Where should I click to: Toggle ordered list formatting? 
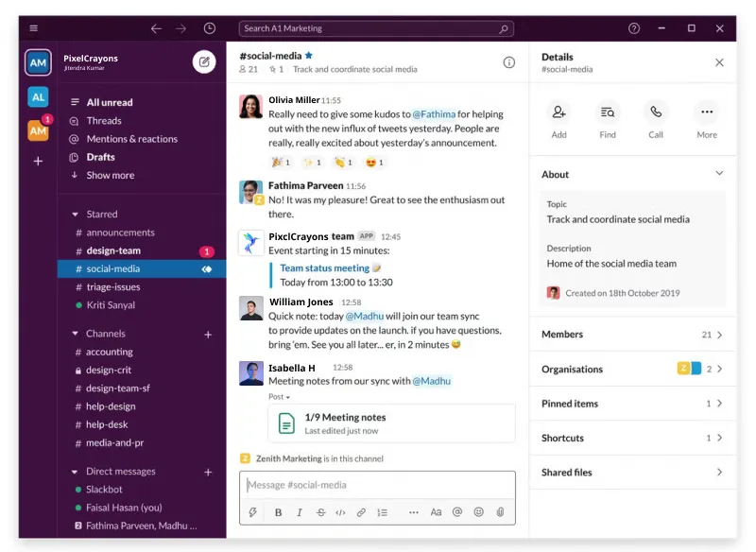[383, 512]
